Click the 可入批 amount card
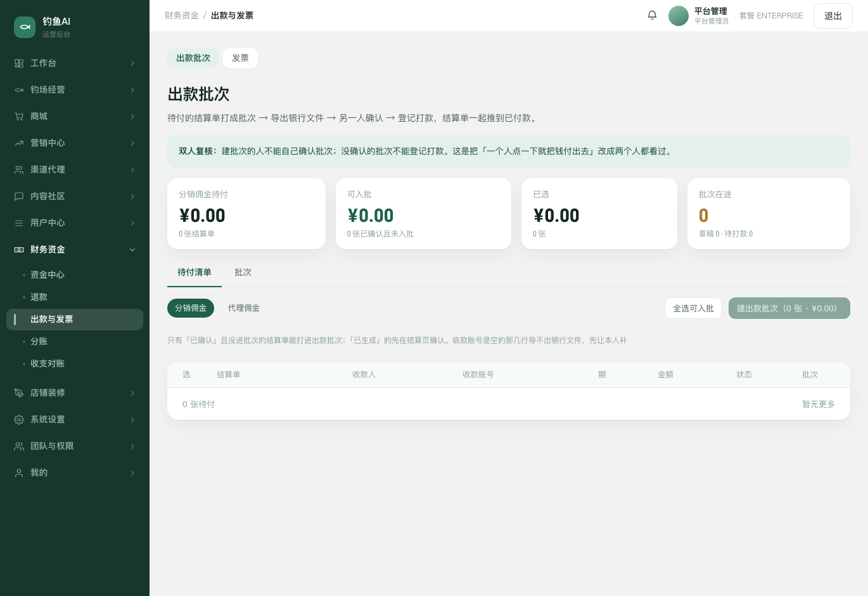 423,214
